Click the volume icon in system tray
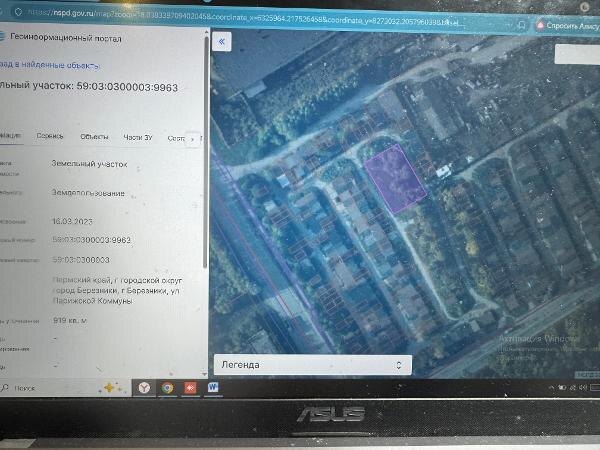 [582, 388]
